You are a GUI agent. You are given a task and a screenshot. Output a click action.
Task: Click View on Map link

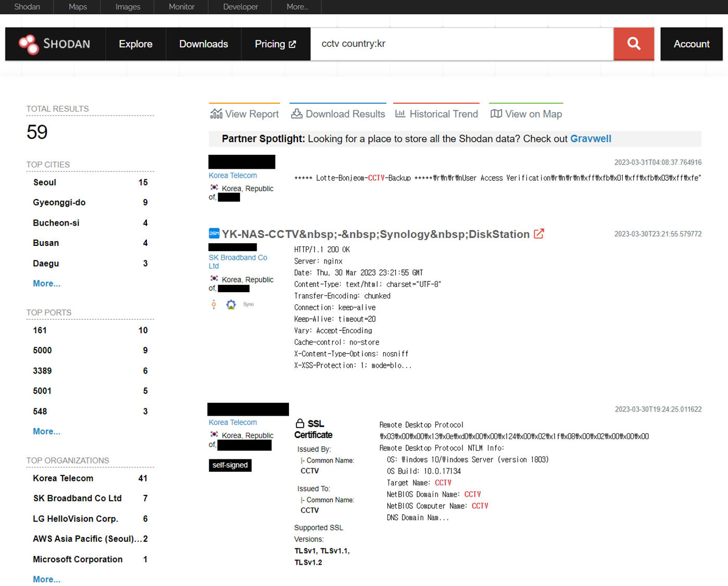coord(526,114)
